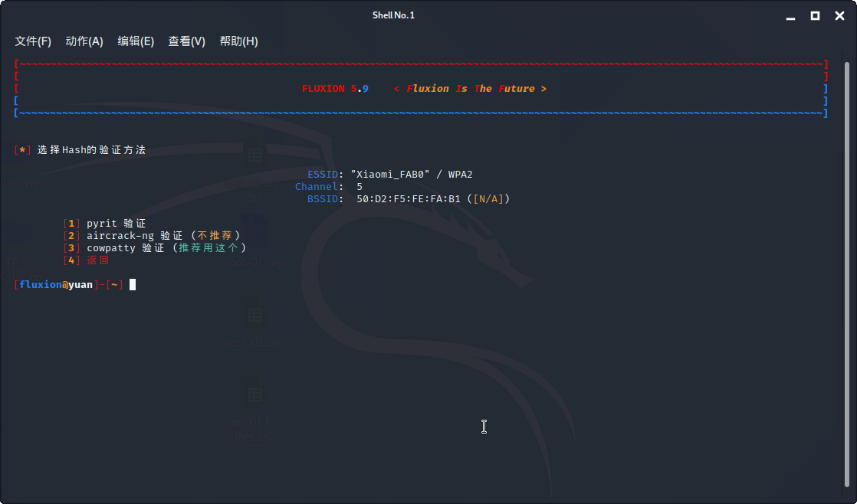
Task: Click the FLUXION 5.9 banner title
Action: tap(335, 88)
